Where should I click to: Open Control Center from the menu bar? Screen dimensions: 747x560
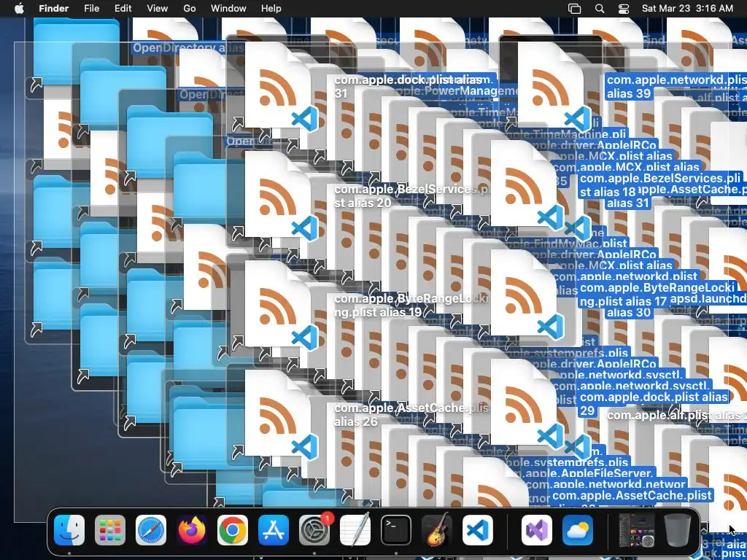(x=624, y=9)
